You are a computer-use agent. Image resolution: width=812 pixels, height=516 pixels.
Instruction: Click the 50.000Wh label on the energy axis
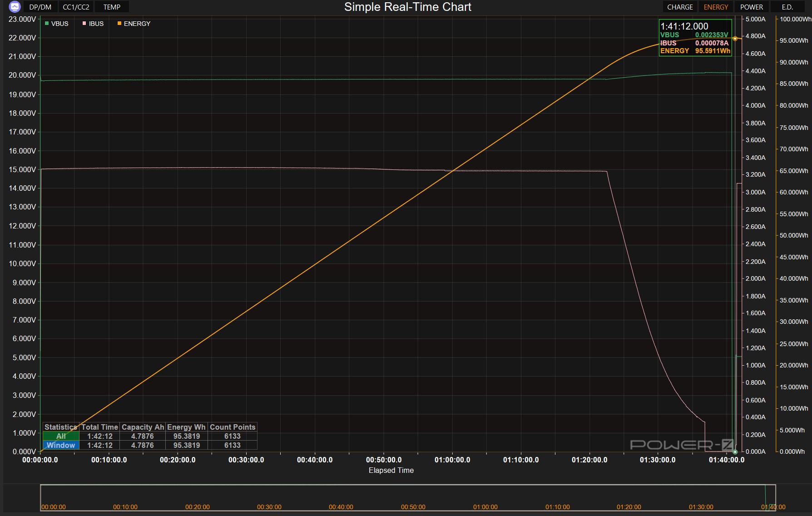click(794, 235)
